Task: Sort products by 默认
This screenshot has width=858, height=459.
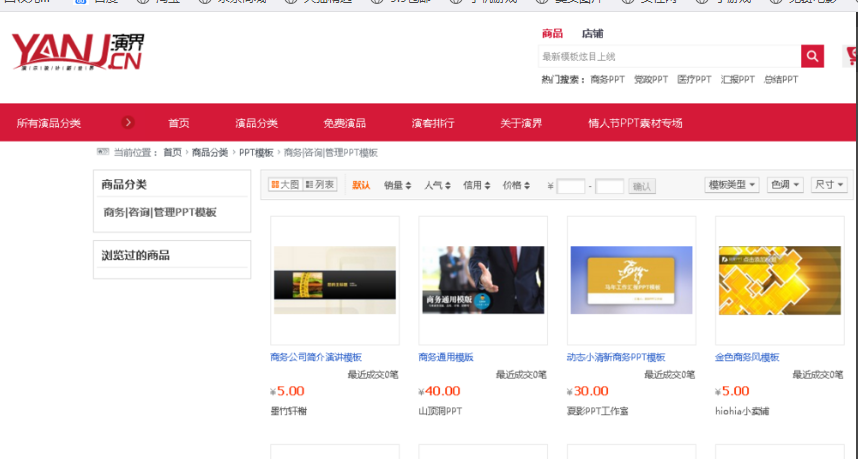Action: (361, 185)
